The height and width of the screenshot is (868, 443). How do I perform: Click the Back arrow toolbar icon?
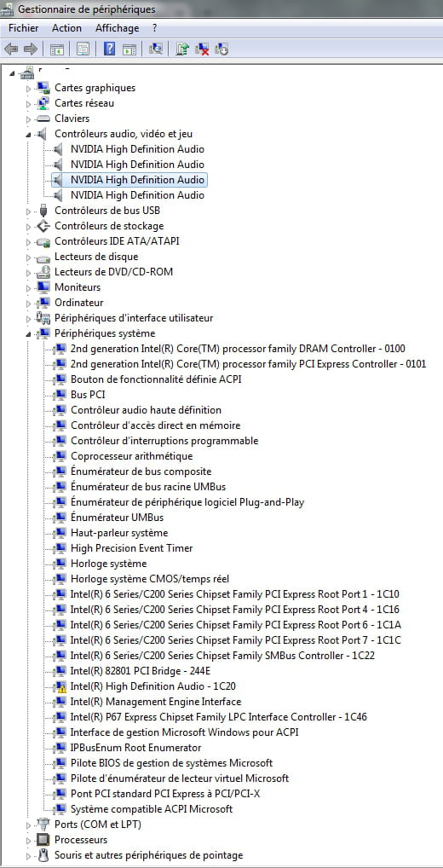pos(11,49)
